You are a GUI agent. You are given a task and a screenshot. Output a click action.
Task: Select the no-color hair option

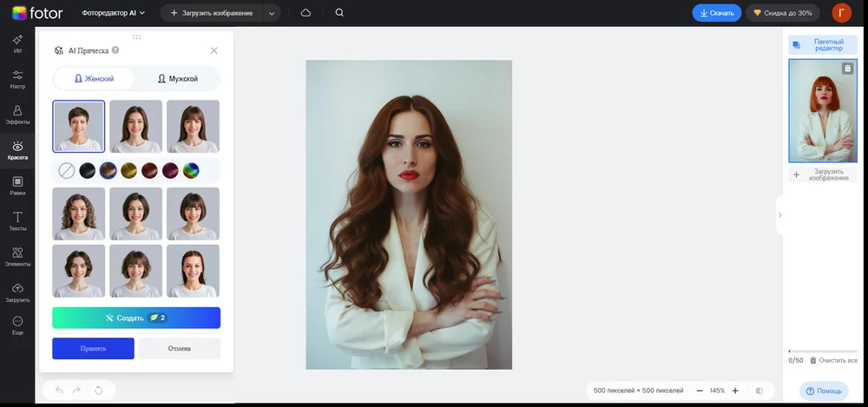67,171
